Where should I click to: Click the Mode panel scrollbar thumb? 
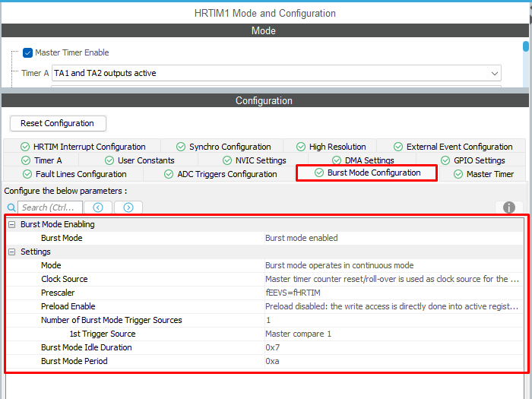(526, 46)
